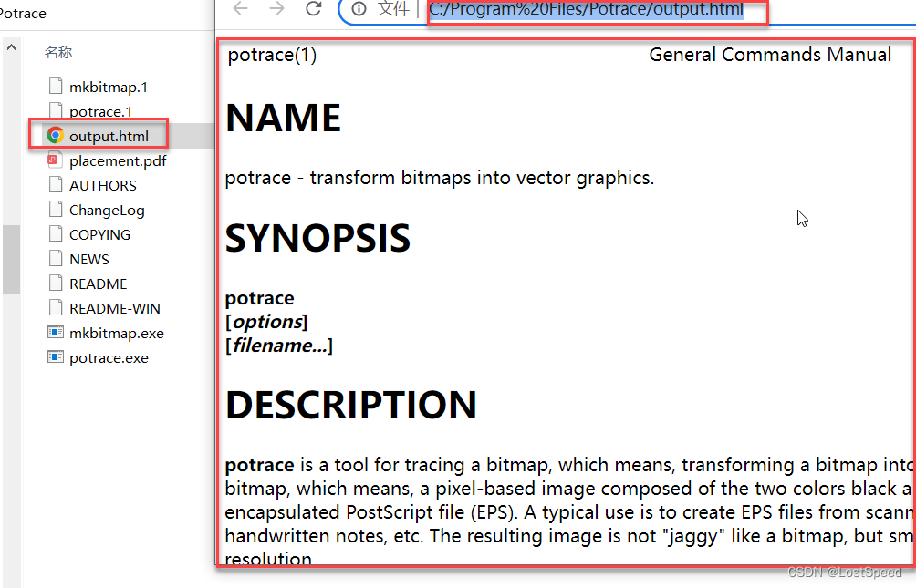This screenshot has height=588, width=916.
Task: Select the COPYING file
Action: tap(99, 233)
